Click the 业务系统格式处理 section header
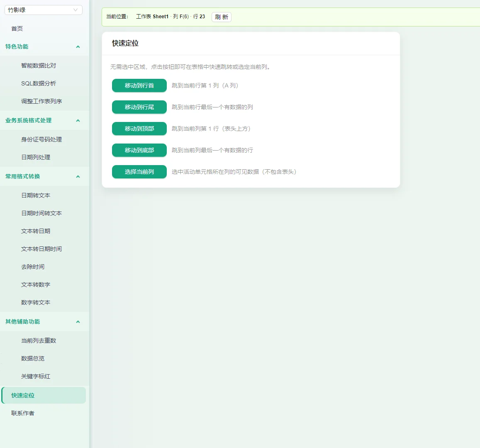The image size is (480, 448). [44, 121]
